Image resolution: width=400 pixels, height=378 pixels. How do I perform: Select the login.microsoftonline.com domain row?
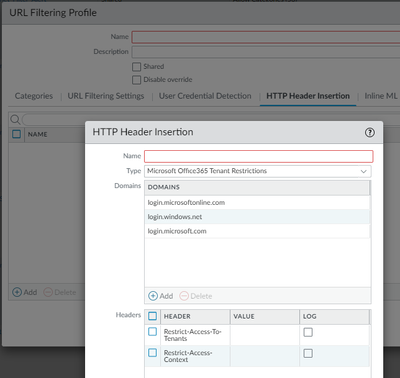257,203
